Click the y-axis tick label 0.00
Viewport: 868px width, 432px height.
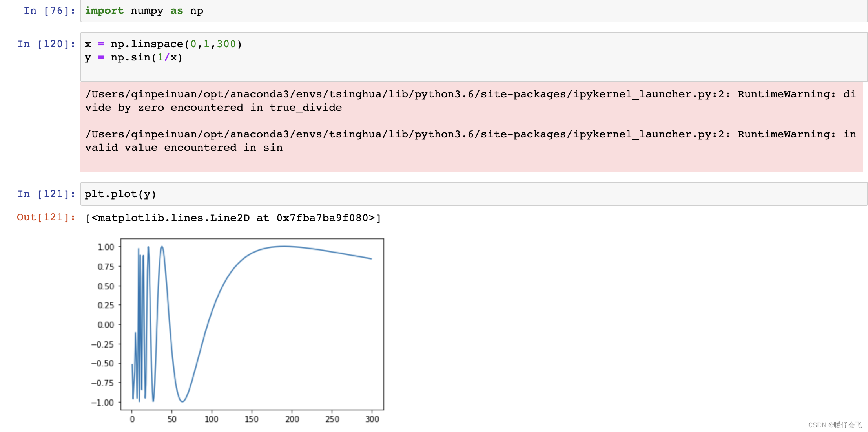tap(106, 325)
